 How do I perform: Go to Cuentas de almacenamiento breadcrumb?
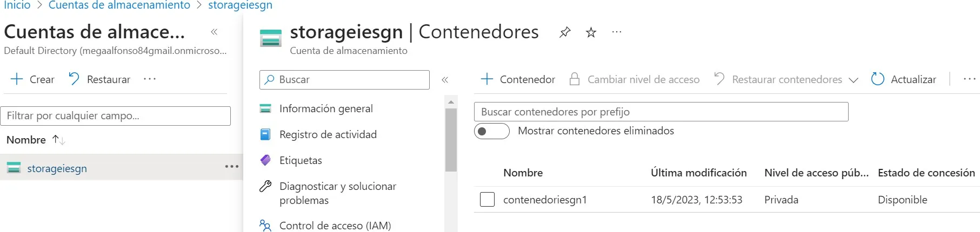pyautogui.click(x=119, y=5)
